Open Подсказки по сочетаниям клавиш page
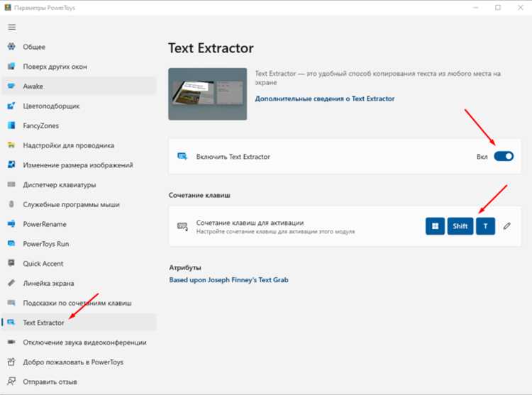This screenshot has height=395, width=532. 79,303
